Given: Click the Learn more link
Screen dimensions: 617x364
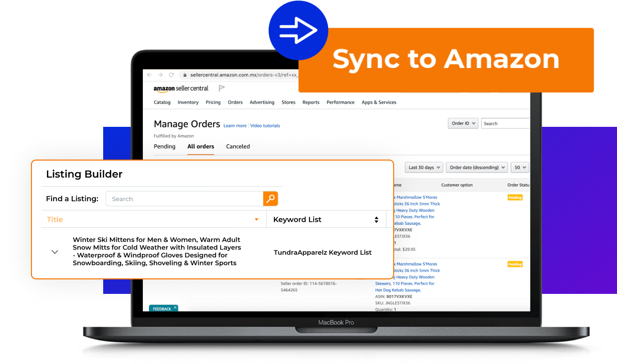Looking at the screenshot, I should coord(235,126).
